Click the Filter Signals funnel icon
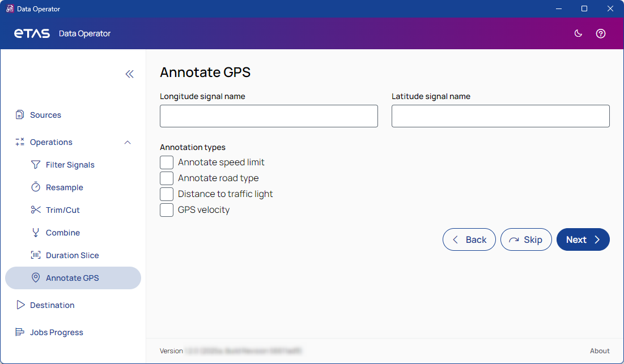Viewport: 624px width, 364px height. [x=36, y=165]
